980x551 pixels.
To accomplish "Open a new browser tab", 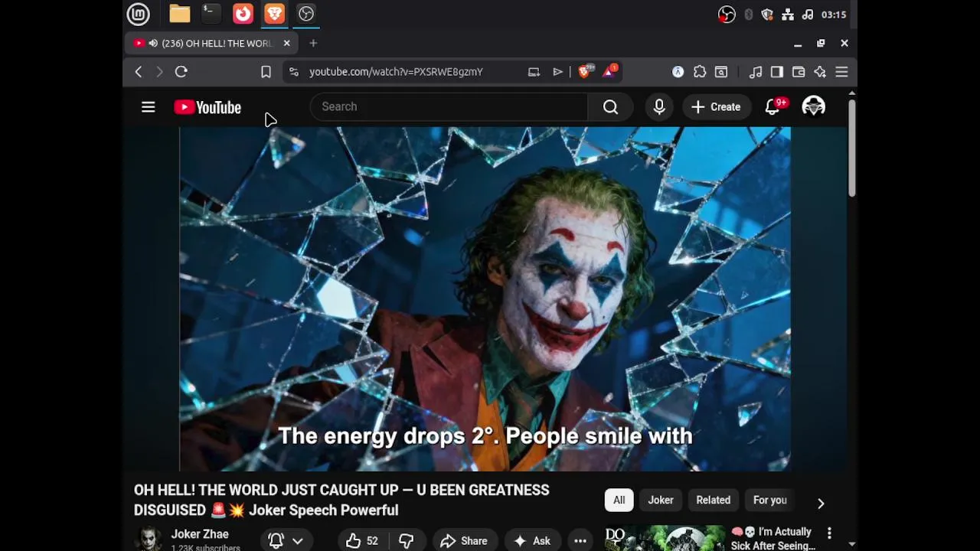I will pos(313,44).
